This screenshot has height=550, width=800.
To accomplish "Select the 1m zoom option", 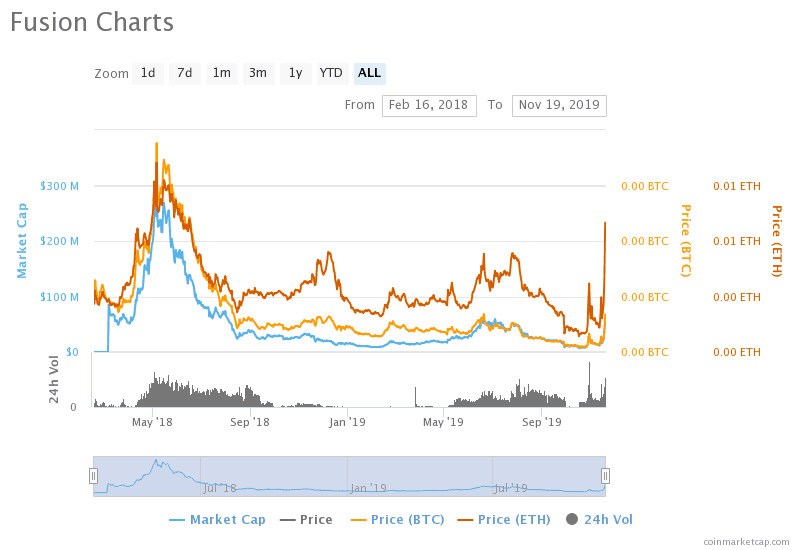I will click(221, 73).
